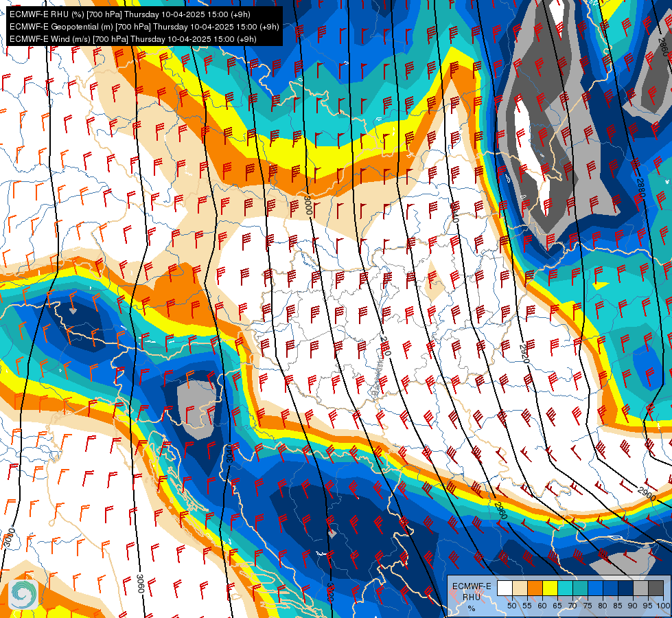Click the swirl logo icon in corner
Image resolution: width=672 pixels, height=618 pixels.
pyautogui.click(x=23, y=594)
